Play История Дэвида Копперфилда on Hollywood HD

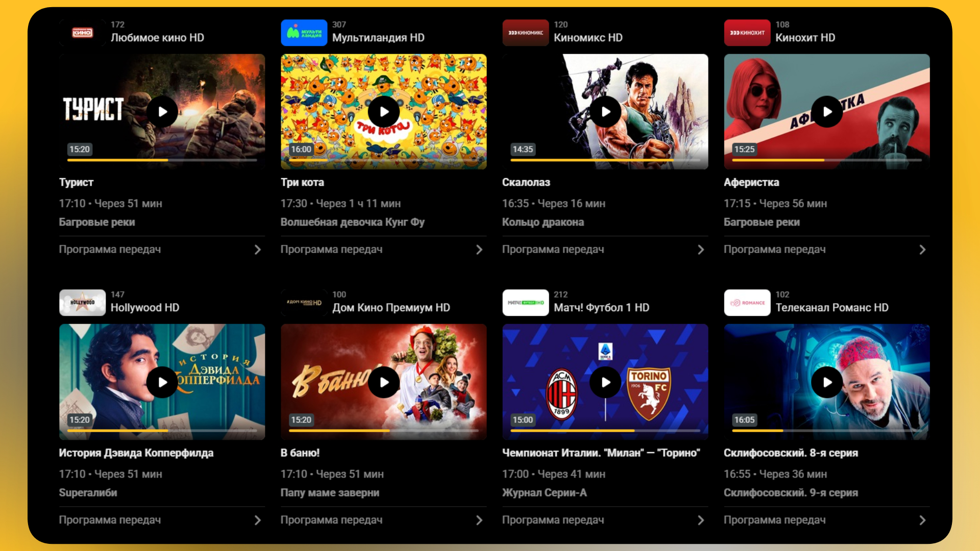pos(162,382)
